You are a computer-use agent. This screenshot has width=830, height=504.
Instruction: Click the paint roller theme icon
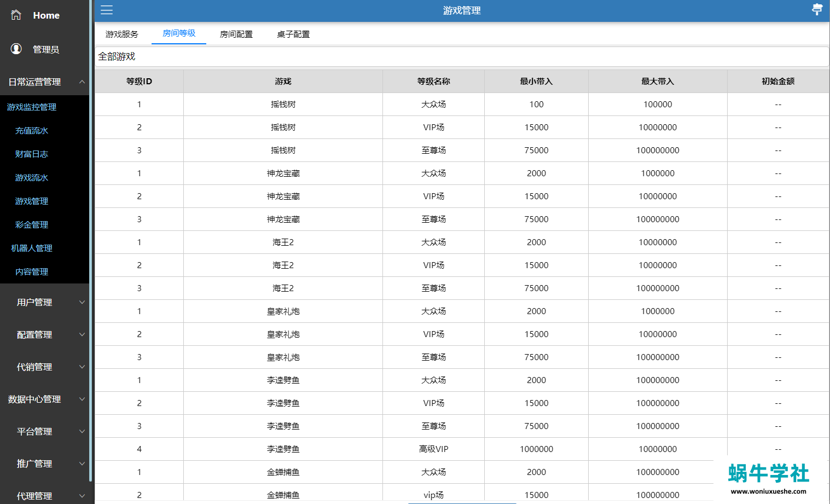[x=817, y=10]
